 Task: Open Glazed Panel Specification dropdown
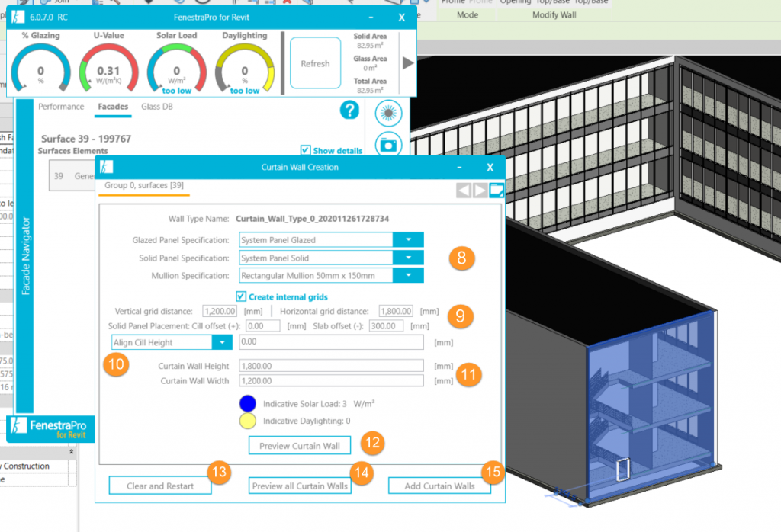408,240
